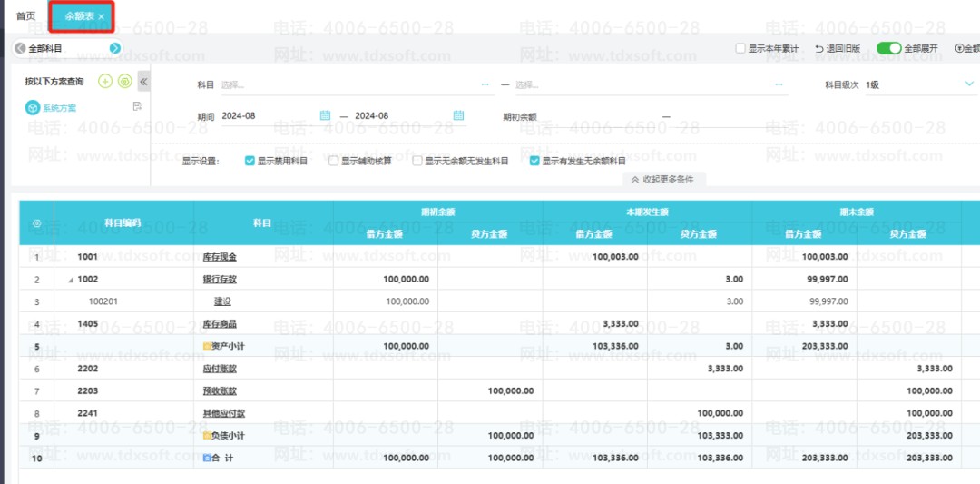This screenshot has height=484, width=980.
Task: Open the 建设 sub-account link
Action: point(222,301)
